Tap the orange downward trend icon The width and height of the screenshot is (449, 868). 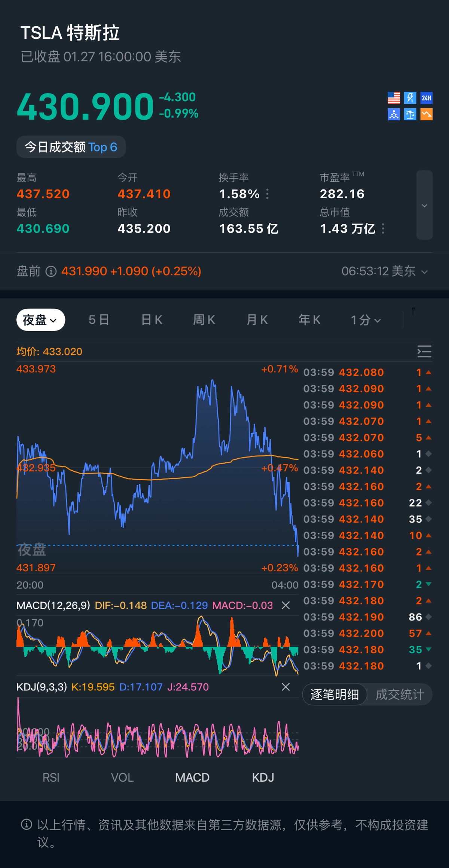coord(427,114)
